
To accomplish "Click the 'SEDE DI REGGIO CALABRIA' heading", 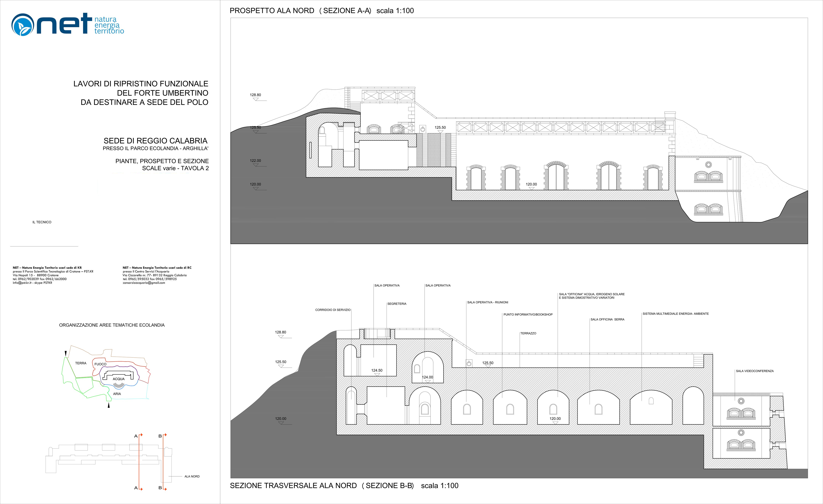I will pyautogui.click(x=156, y=141).
